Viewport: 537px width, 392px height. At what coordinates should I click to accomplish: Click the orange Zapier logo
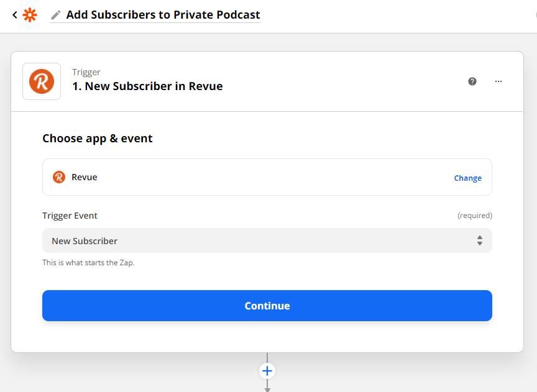(29, 15)
